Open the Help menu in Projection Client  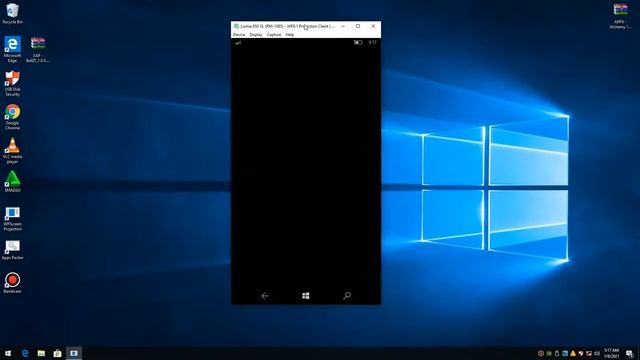[x=289, y=35]
